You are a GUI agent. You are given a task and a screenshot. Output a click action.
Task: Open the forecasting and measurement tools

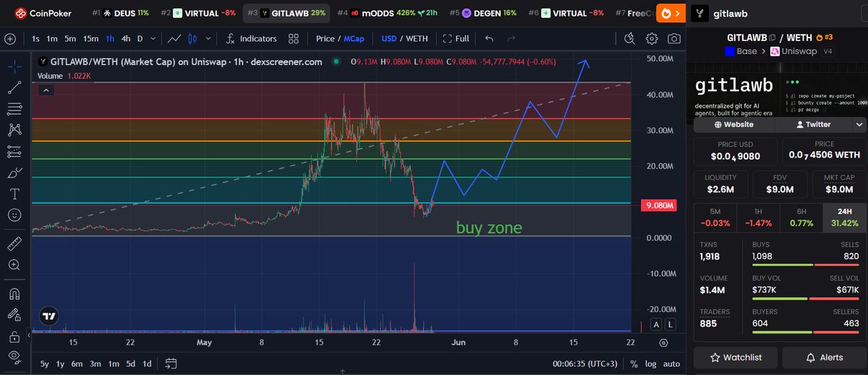tap(14, 152)
